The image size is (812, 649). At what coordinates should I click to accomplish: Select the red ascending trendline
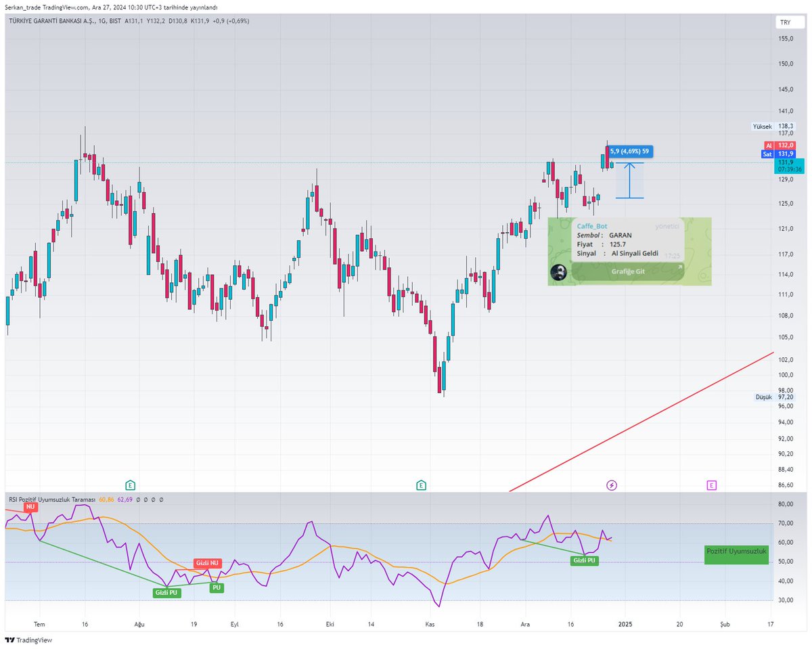point(641,421)
